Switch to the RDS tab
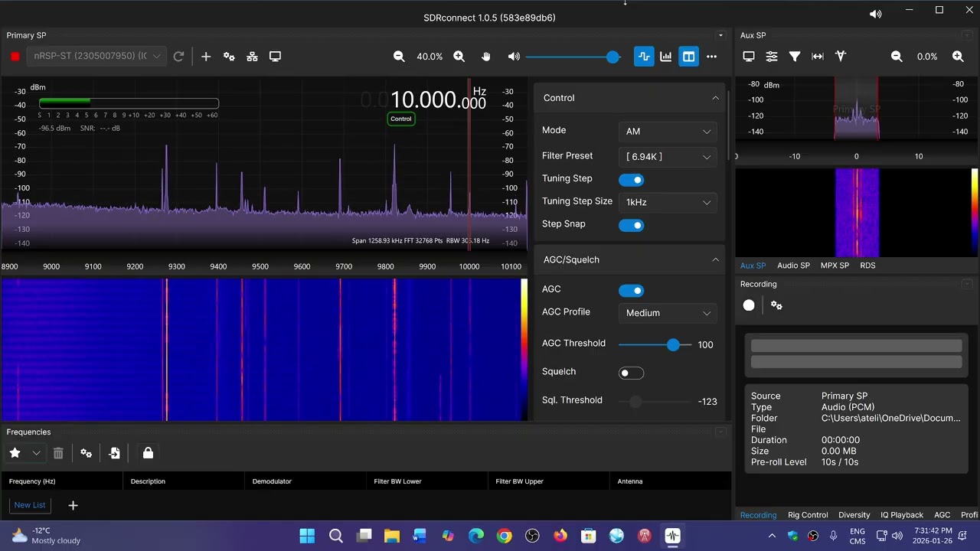Viewport: 980px width, 551px height. coord(867,266)
